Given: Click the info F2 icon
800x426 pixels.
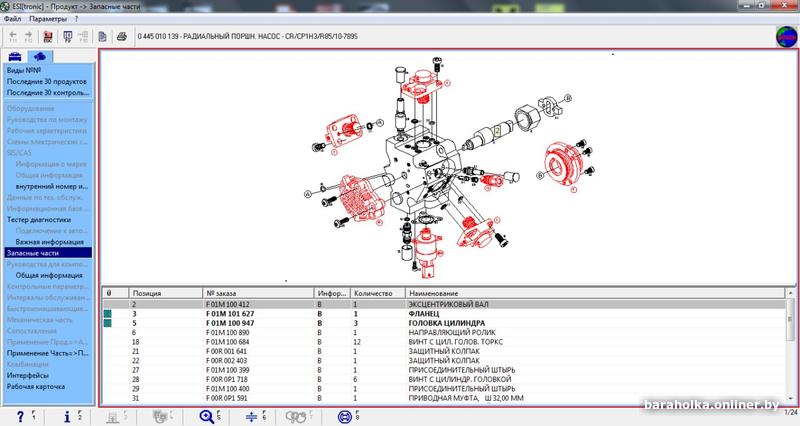Looking at the screenshot, I should tap(67, 416).
